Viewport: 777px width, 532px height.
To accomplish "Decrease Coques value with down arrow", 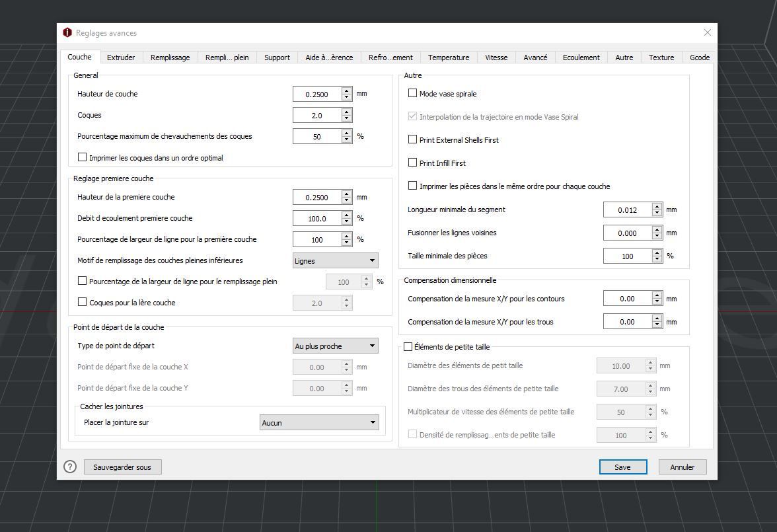I will pyautogui.click(x=347, y=118).
